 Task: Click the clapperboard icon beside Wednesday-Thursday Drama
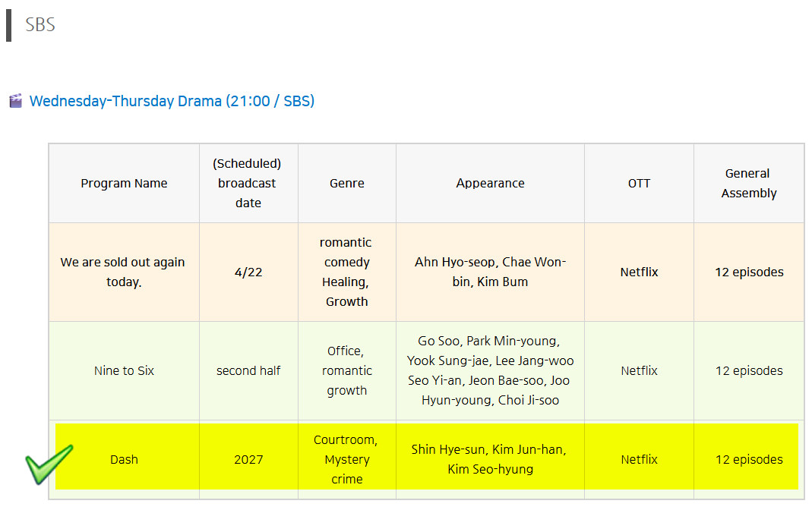(16, 100)
